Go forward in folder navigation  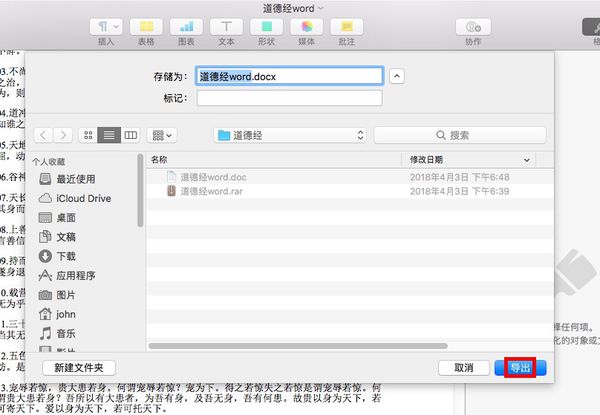(63, 135)
